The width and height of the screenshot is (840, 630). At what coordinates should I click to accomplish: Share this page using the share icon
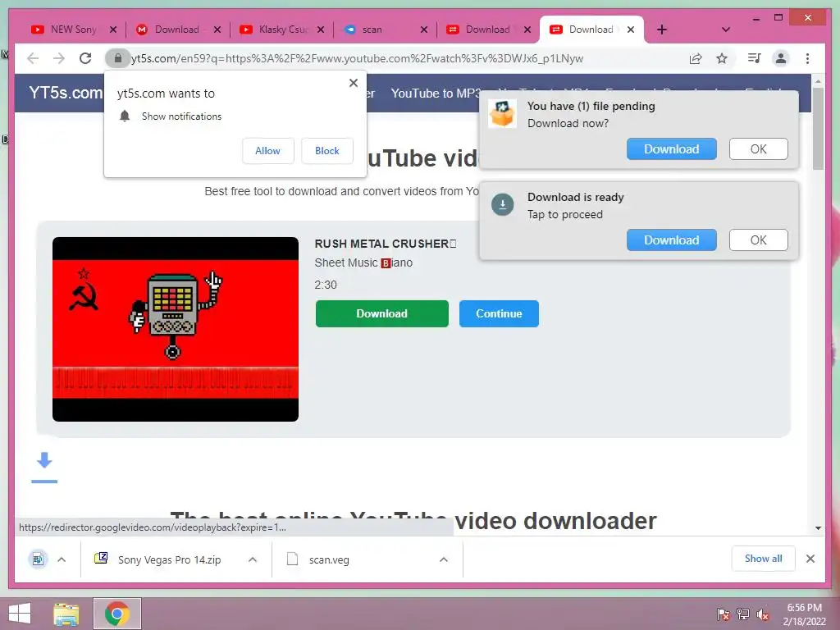(x=696, y=58)
